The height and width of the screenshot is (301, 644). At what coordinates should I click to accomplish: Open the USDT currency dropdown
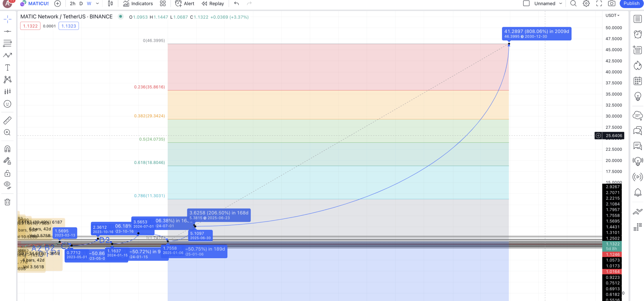[x=612, y=15]
